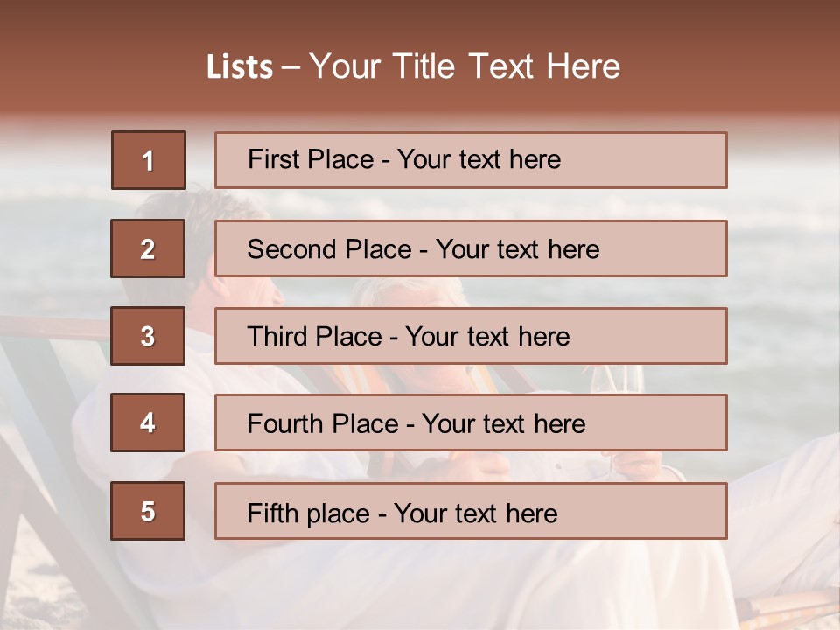Click the number 1 box
The image size is (840, 630).
(x=148, y=160)
